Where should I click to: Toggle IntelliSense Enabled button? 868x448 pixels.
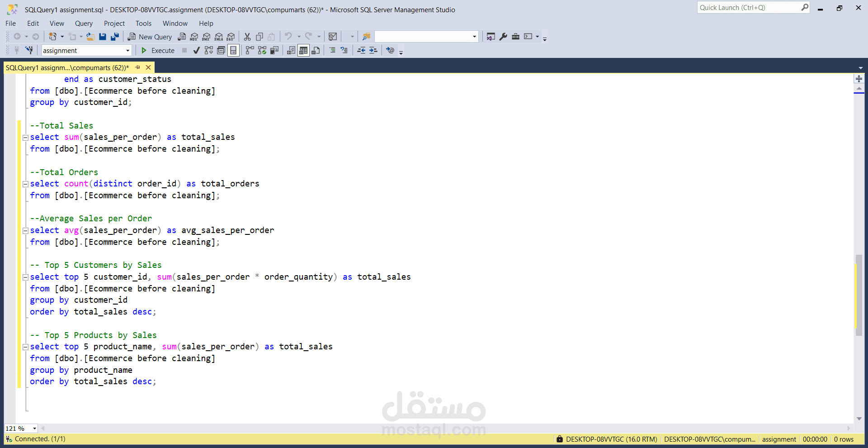point(233,50)
